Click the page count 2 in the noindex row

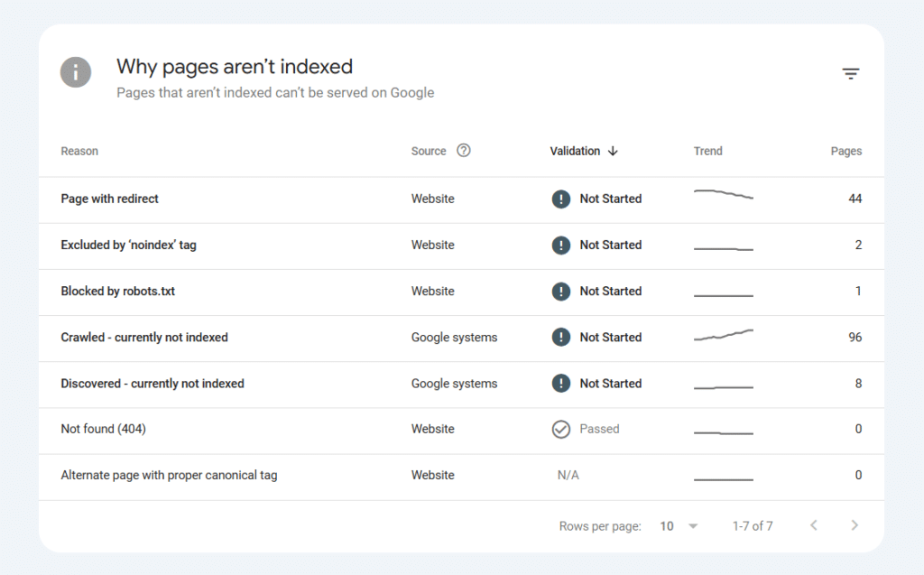coord(859,245)
